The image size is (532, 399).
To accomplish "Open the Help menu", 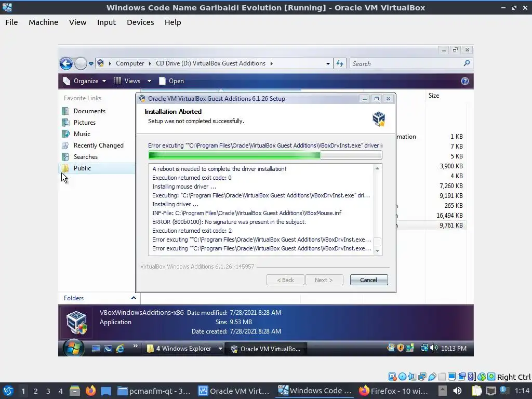I will (x=172, y=22).
